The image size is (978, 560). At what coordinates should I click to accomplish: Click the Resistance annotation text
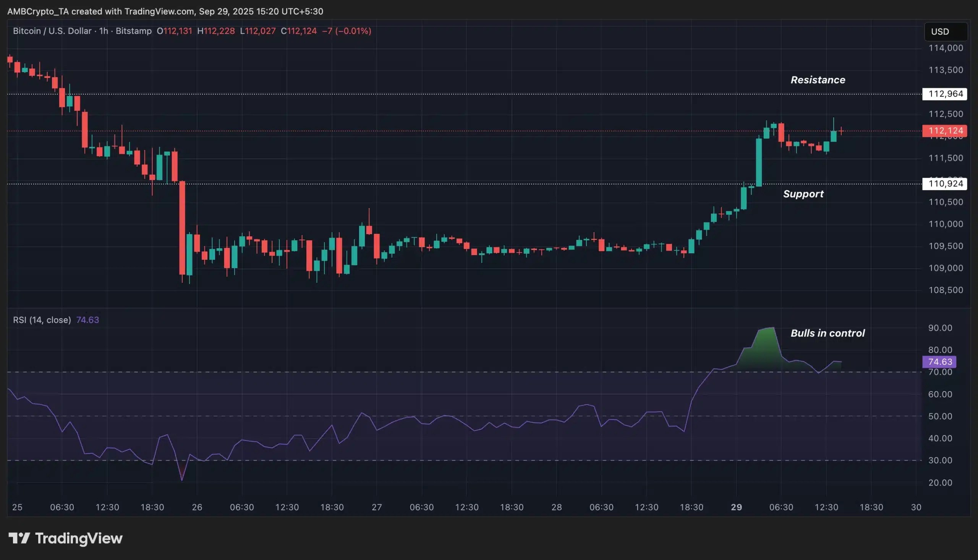point(818,80)
